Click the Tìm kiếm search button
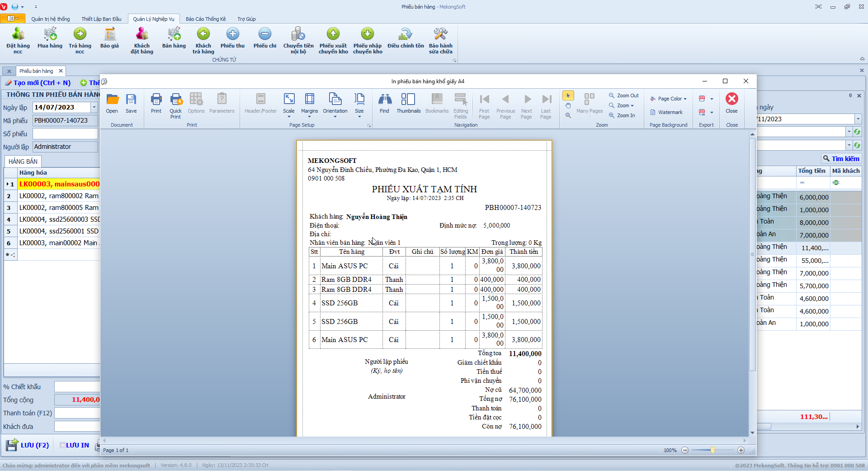Screen dimensions: 868x471 pos(841,159)
